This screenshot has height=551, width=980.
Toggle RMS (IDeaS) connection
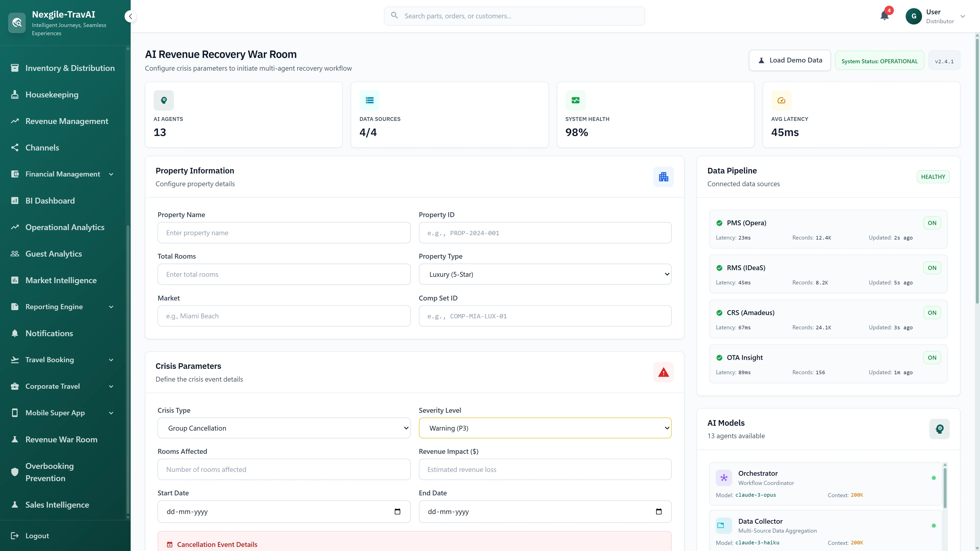pos(932,268)
